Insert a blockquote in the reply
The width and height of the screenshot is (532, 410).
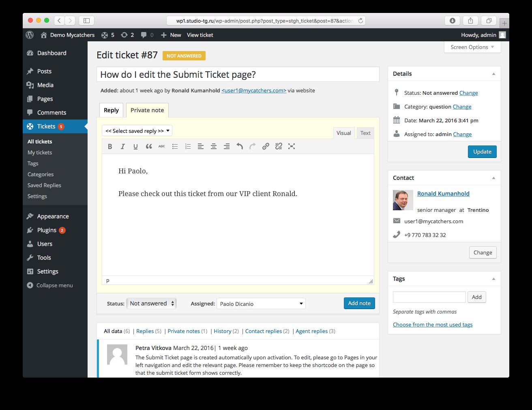pyautogui.click(x=149, y=146)
